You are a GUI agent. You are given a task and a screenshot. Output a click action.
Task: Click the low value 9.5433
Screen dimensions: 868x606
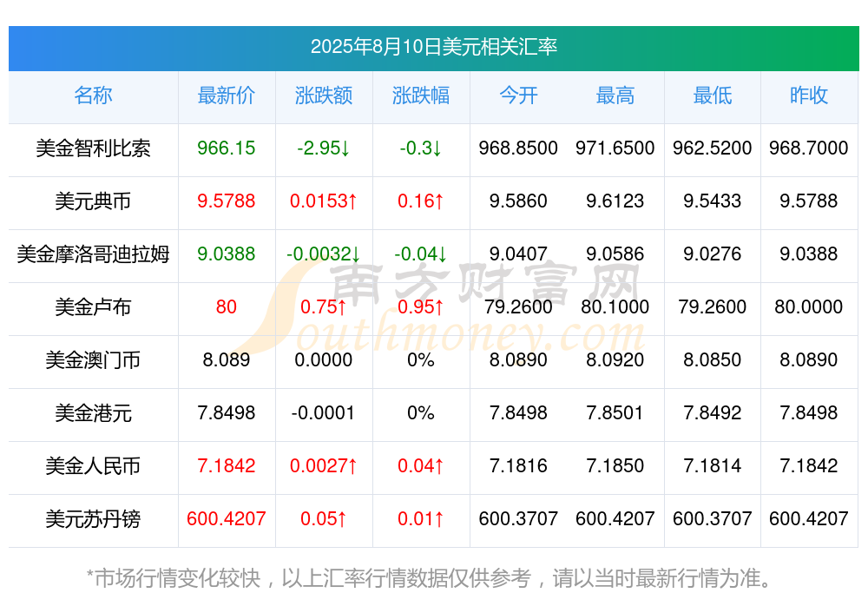(713, 201)
